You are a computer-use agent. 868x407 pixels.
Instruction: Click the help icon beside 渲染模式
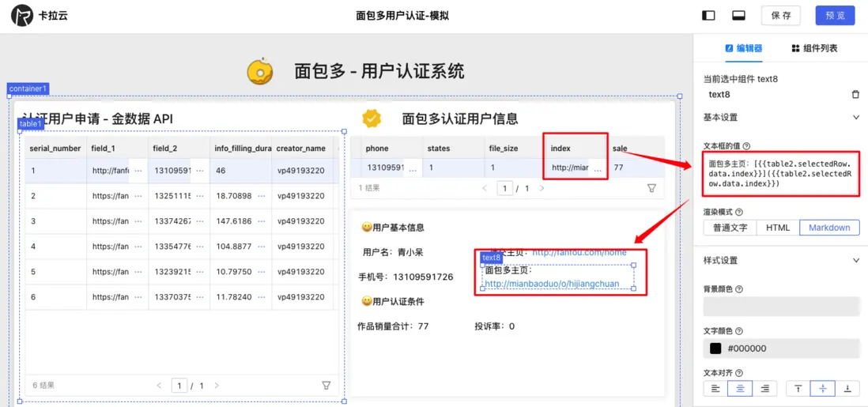(x=739, y=212)
